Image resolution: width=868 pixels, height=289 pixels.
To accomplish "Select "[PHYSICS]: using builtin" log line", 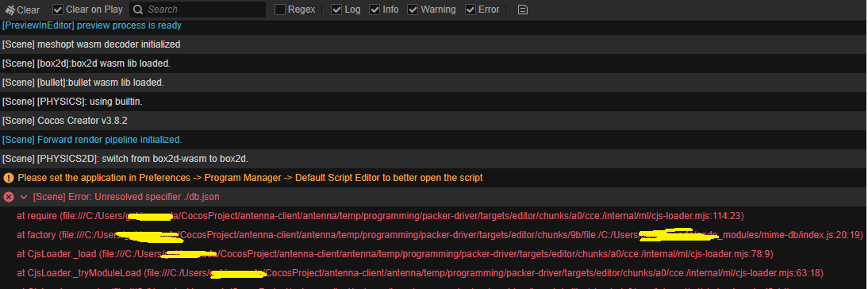I will point(434,102).
